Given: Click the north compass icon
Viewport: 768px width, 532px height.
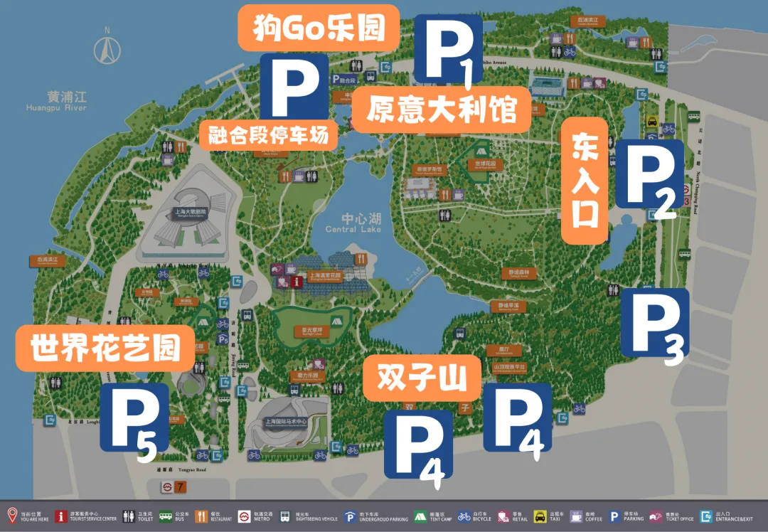Looking at the screenshot, I should tap(109, 48).
